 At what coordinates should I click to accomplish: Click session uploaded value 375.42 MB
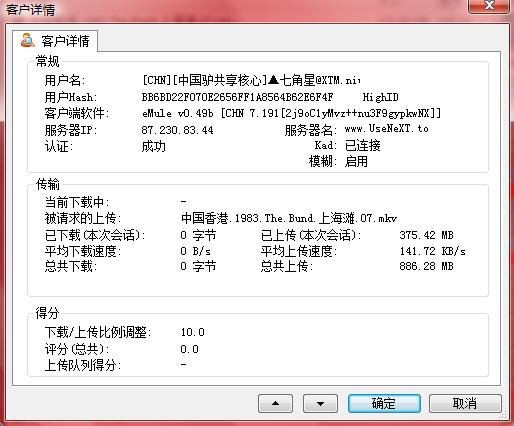426,235
